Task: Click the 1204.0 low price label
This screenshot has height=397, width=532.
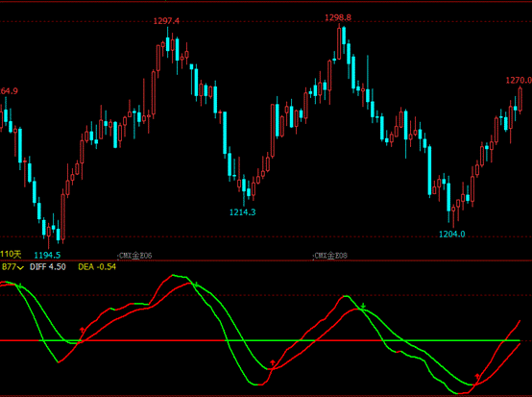Action: point(452,234)
